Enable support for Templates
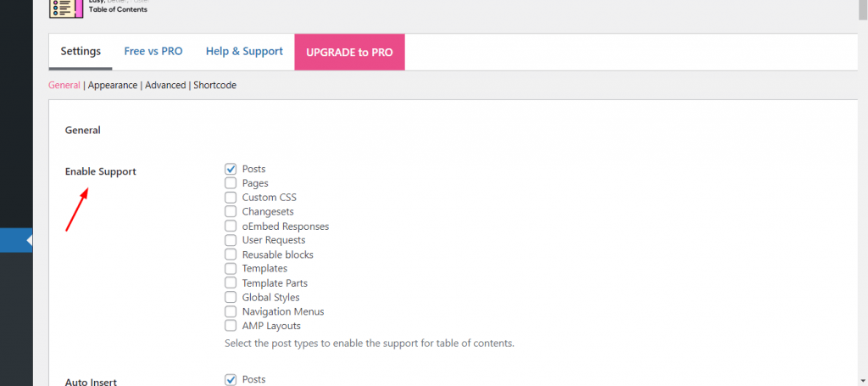 pyautogui.click(x=231, y=269)
